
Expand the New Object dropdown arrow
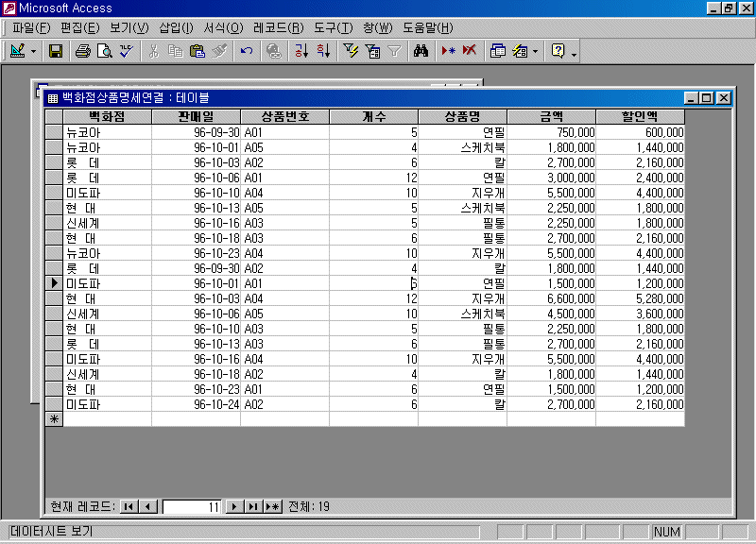click(x=535, y=51)
